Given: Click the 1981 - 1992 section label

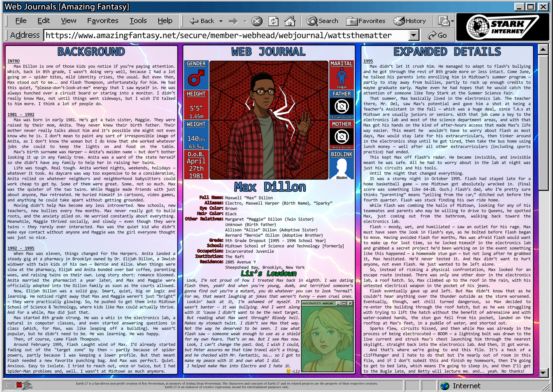Looking at the screenshot, I should [21, 115].
